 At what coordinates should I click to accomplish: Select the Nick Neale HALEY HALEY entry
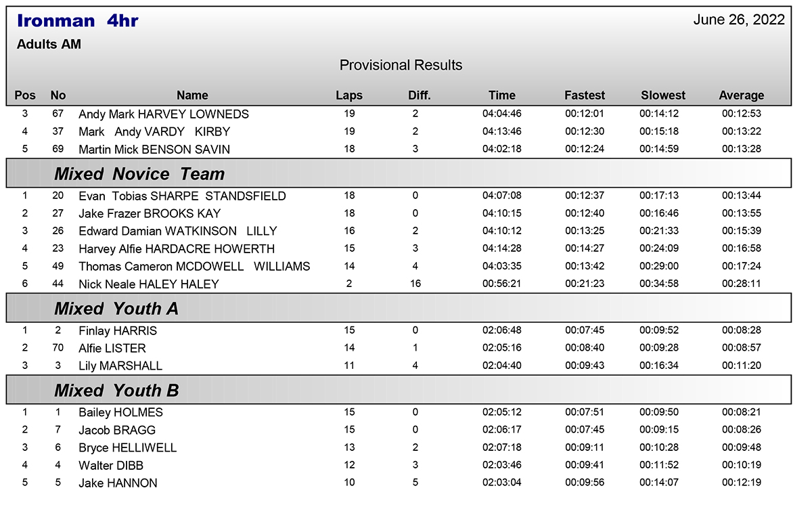(x=149, y=284)
